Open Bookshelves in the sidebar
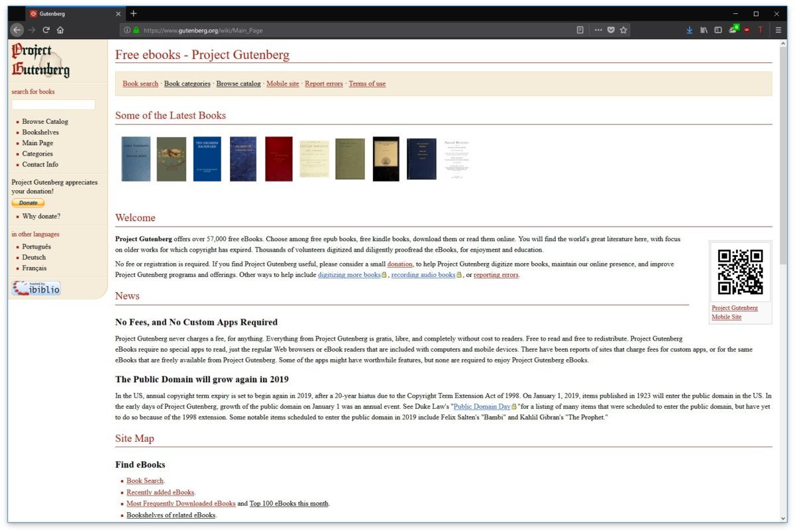The height and width of the screenshot is (532, 795). click(x=40, y=133)
